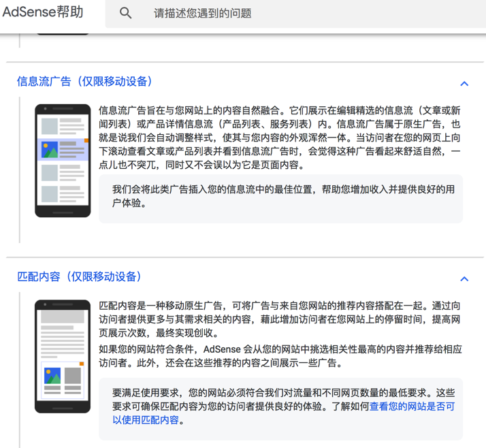Click the paragraph starting 信息流广告旨在与您网站上的内容
The width and height of the screenshot is (486, 448).
pos(280,138)
